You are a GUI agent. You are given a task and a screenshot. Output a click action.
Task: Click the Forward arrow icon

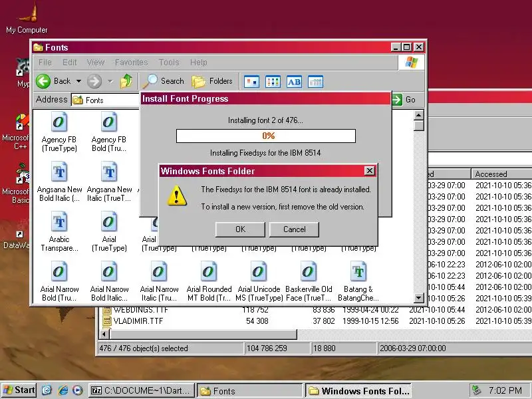[x=94, y=81]
